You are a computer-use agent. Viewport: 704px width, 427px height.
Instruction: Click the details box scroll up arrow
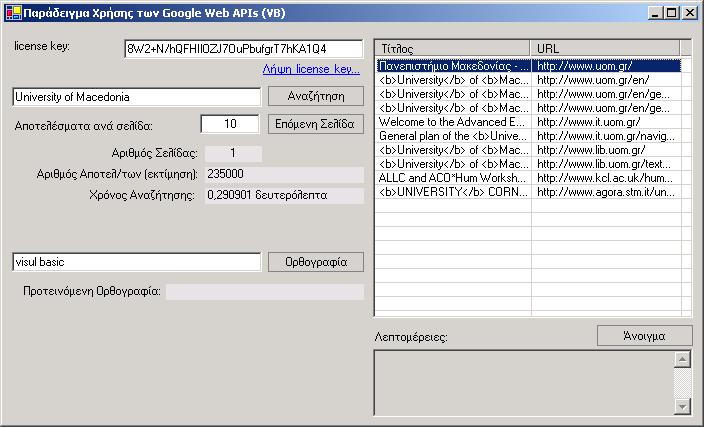[x=682, y=359]
